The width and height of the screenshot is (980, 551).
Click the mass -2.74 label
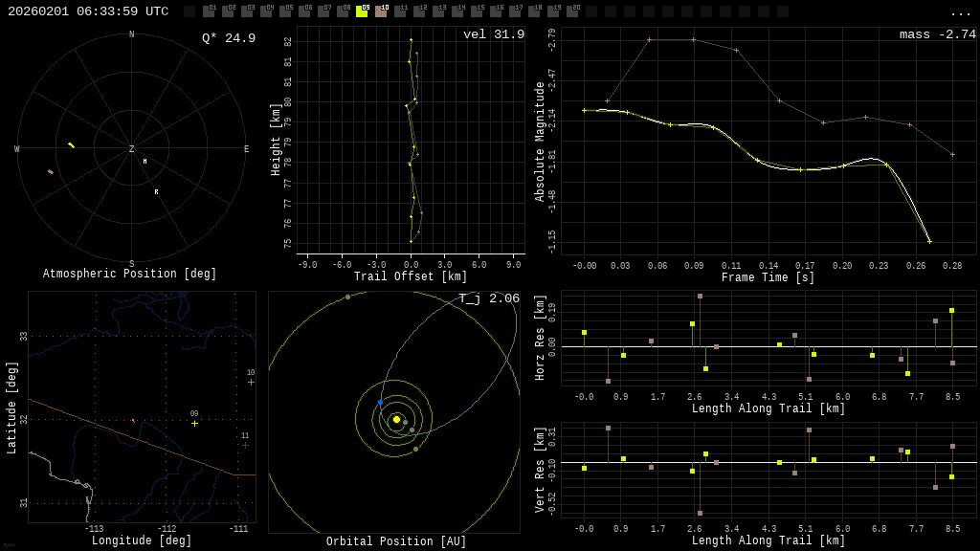[937, 34]
